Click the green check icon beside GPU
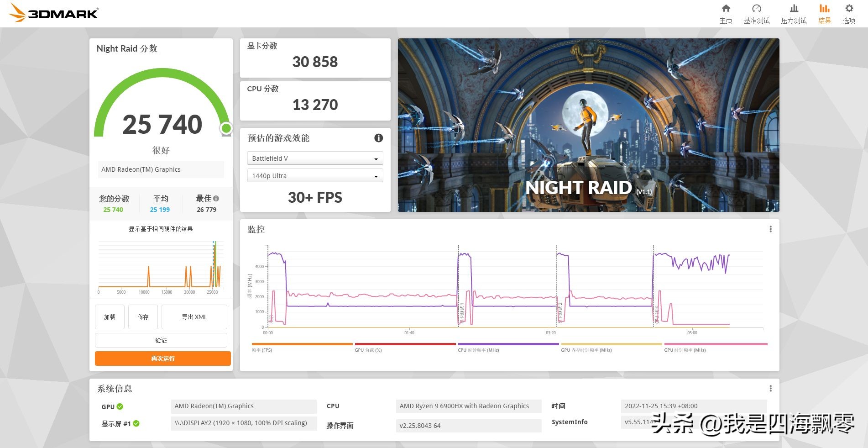Screen dimensions: 868x448 [x=120, y=406]
